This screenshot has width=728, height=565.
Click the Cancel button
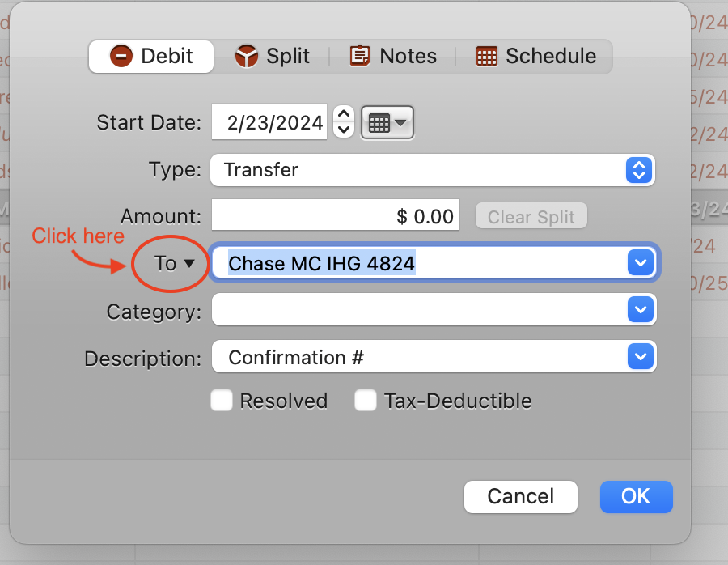click(520, 497)
